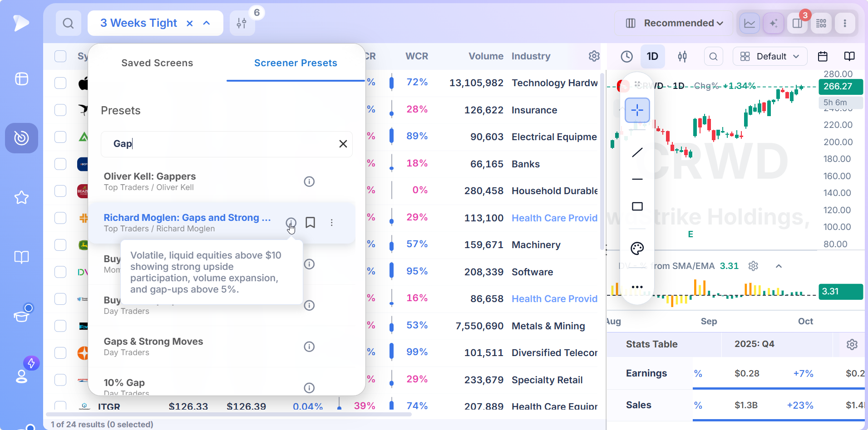
Task: Check the row checkbox for Software stock
Action: 60,272
